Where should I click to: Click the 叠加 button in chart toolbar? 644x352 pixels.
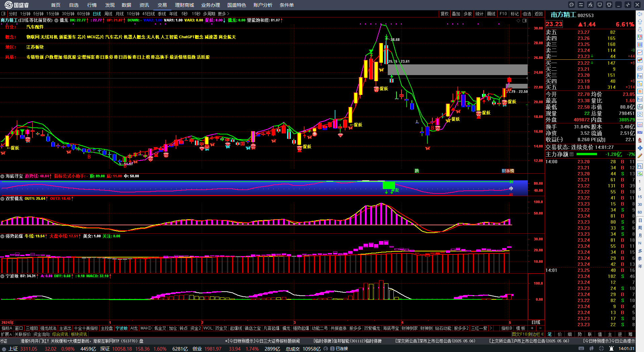456,14
